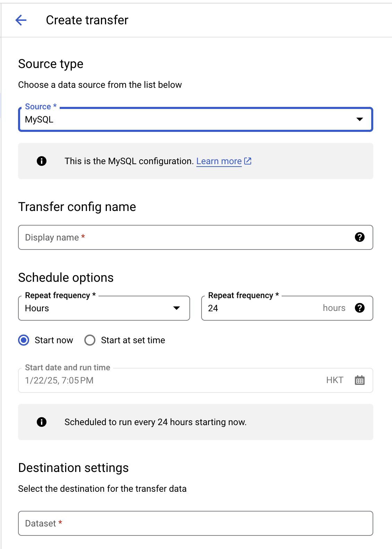
Task: Click the HKT timezone label
Action: tap(335, 380)
